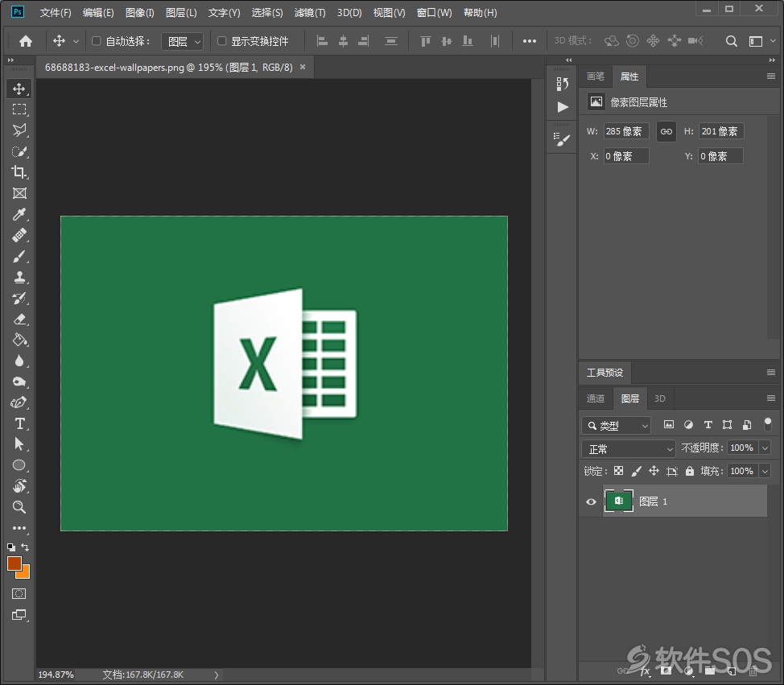Open the 文件(F) menu
Image resolution: width=784 pixels, height=685 pixels.
coord(56,13)
